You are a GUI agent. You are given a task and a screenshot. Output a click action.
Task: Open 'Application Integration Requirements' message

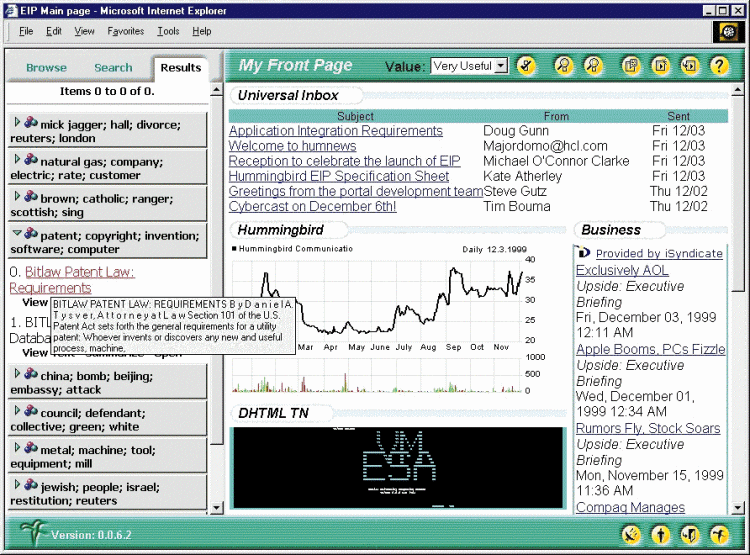(x=336, y=131)
